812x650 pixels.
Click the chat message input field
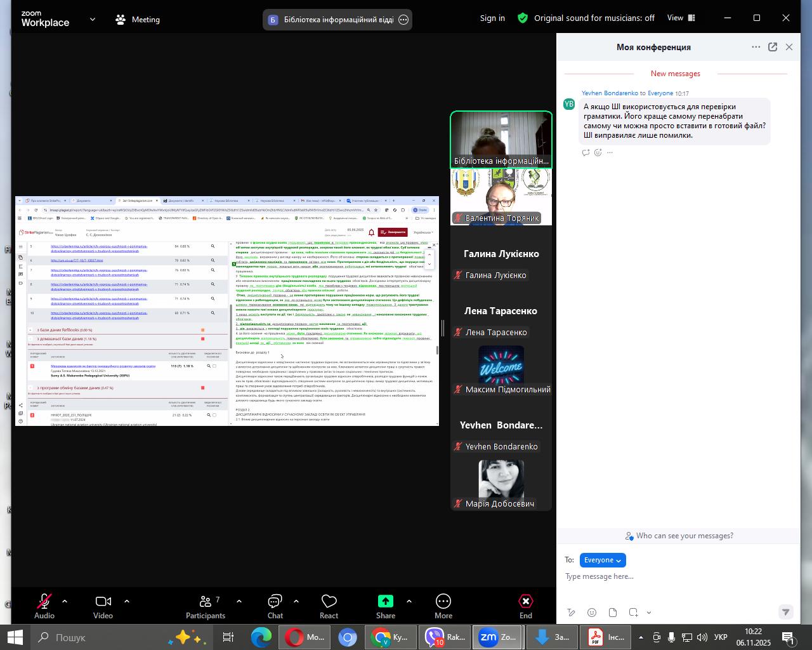(x=672, y=576)
